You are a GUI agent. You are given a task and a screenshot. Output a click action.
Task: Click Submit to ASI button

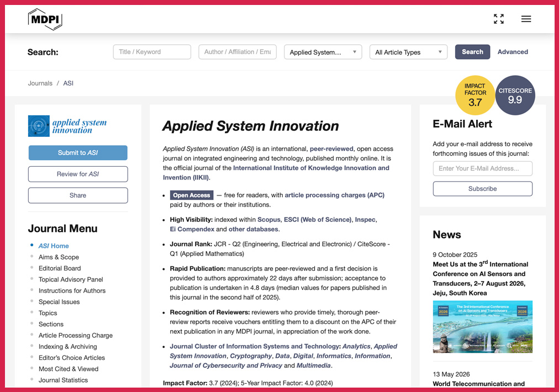[x=78, y=153]
